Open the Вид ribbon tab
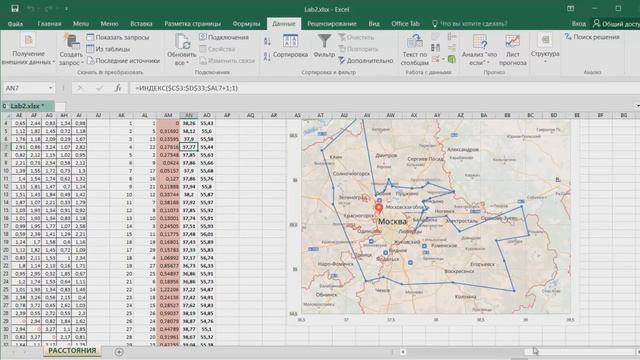The width and height of the screenshot is (640, 360). (x=374, y=24)
